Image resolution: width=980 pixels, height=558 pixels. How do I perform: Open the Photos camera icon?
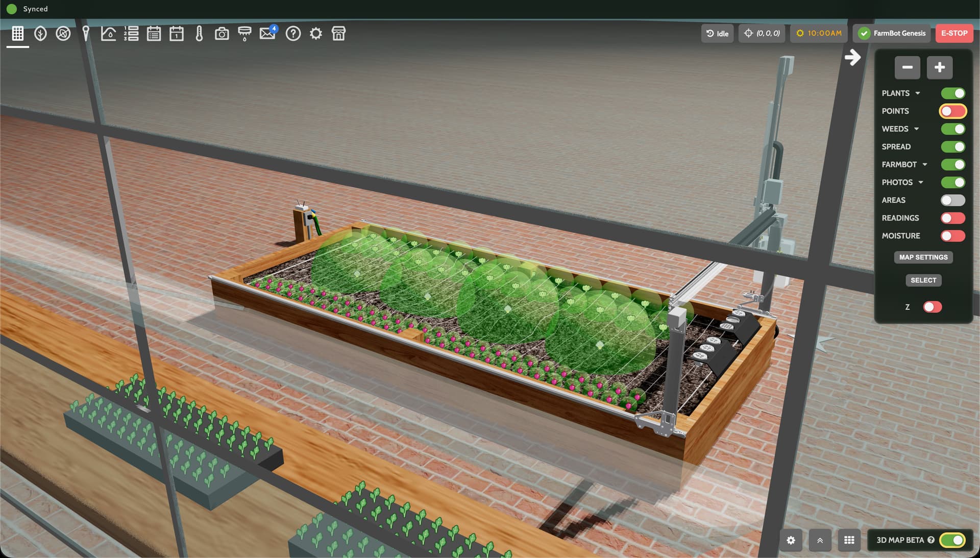click(222, 34)
